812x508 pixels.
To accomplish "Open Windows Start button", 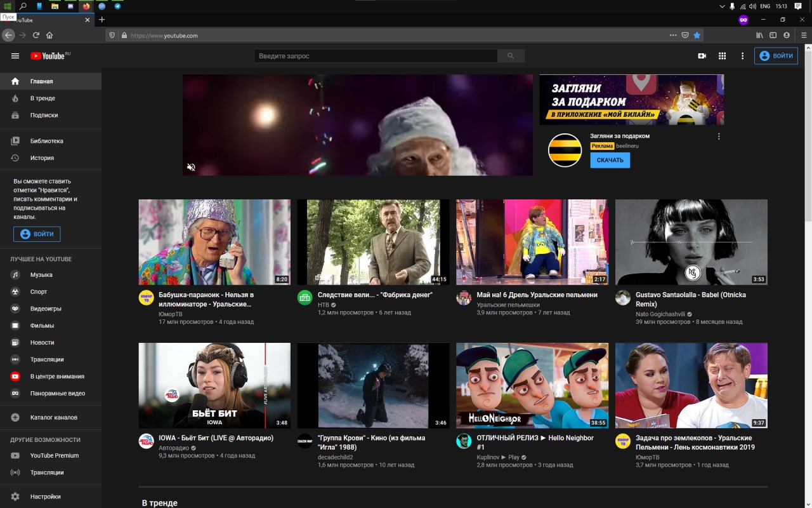I will [x=8, y=6].
